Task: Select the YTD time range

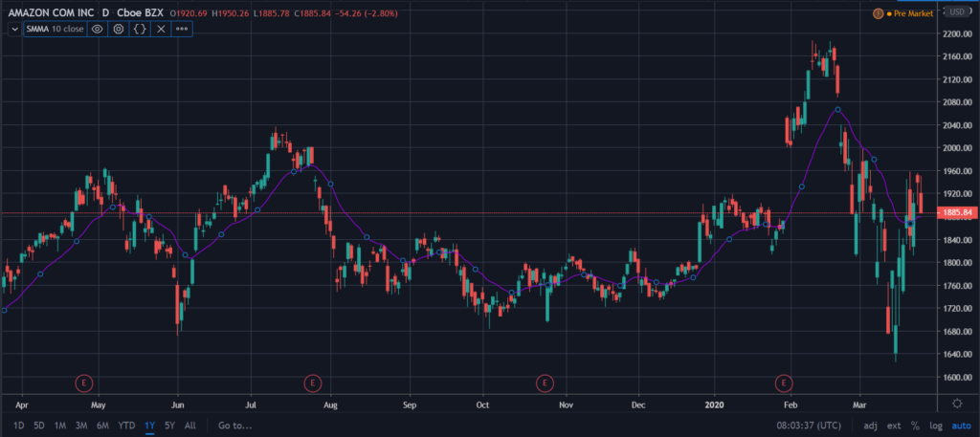Action: click(126, 426)
